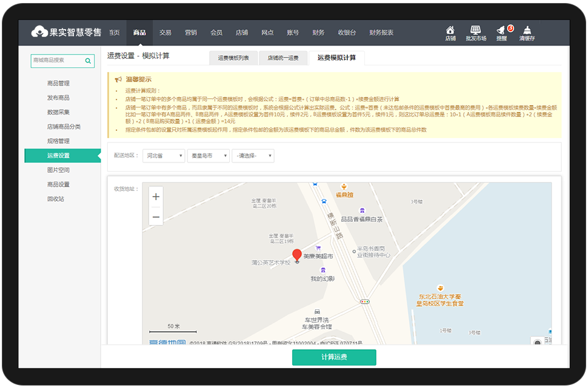Open the 河北省 province dropdown
The width and height of the screenshot is (588, 388).
[163, 155]
